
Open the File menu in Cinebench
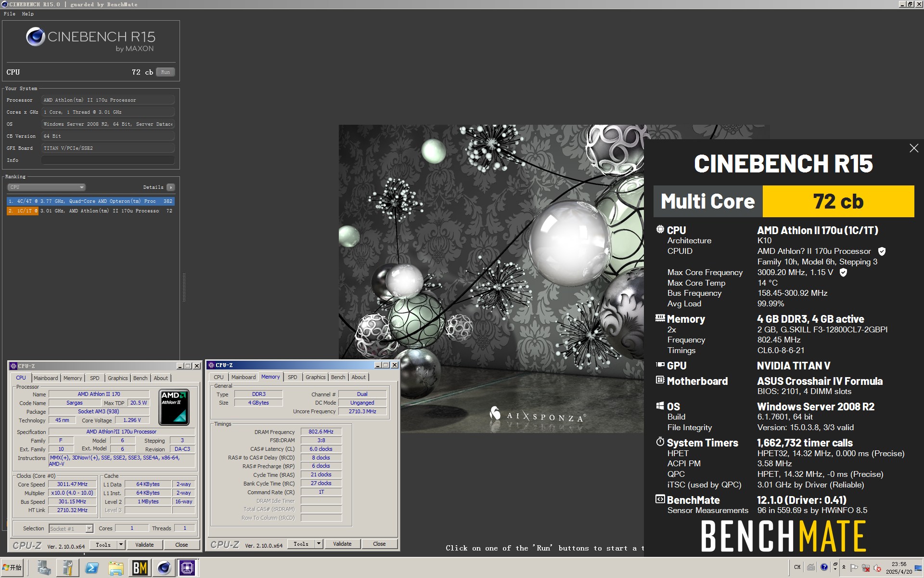(9, 14)
